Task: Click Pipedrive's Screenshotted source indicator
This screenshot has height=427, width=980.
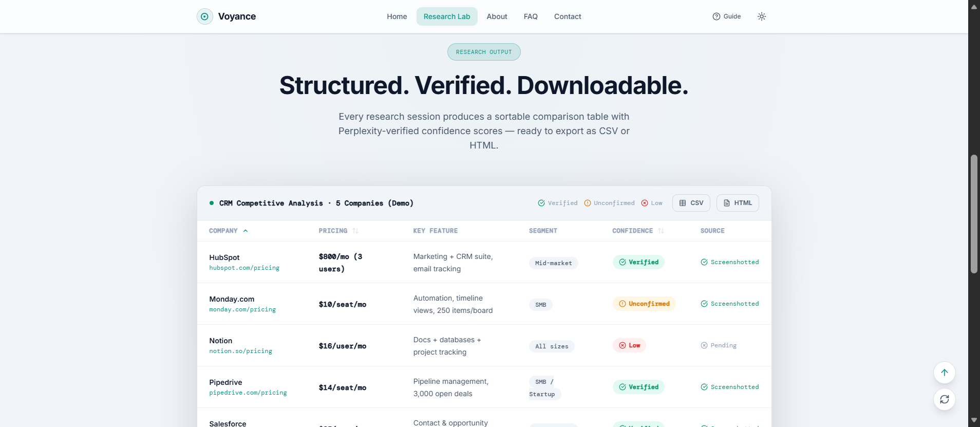Action: (x=730, y=387)
